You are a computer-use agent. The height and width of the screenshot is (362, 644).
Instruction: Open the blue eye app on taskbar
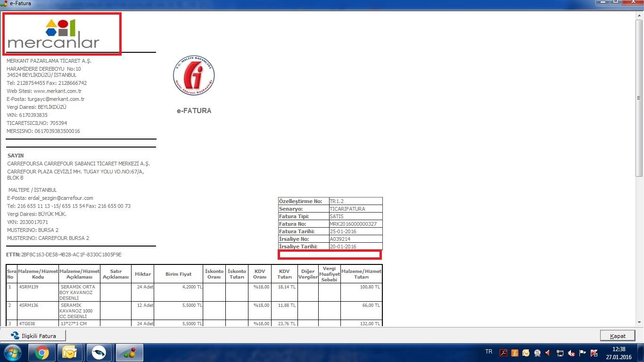99,353
